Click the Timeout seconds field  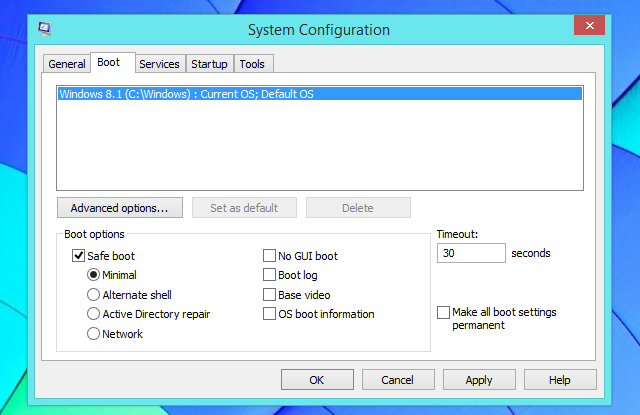(471, 254)
